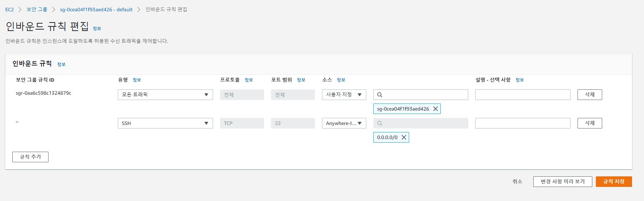The width and height of the screenshot is (644, 201).
Task: Expand the 사용자 지정 source dropdown
Action: click(x=344, y=95)
